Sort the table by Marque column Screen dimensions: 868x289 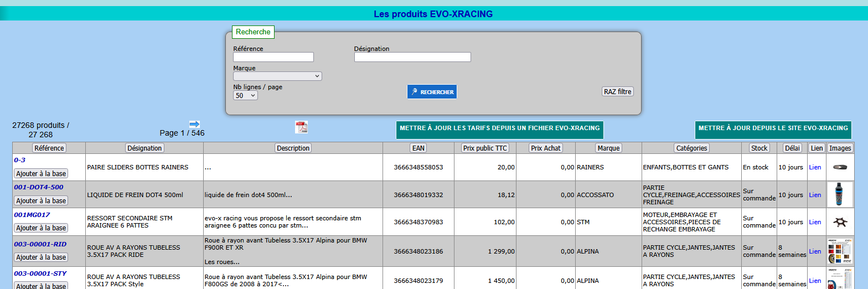point(608,148)
